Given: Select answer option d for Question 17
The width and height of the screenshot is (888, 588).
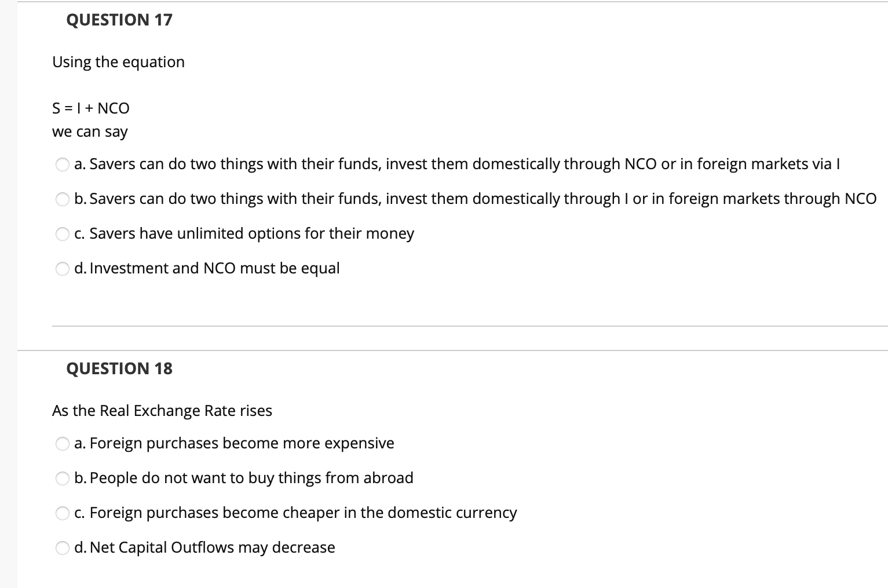Looking at the screenshot, I should click(62, 268).
